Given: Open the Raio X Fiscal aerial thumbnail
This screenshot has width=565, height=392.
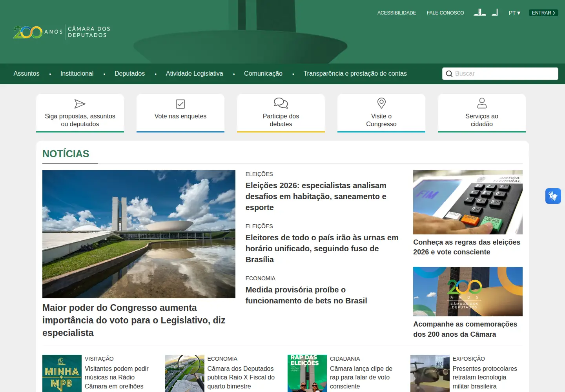Looking at the screenshot, I should pos(185,373).
